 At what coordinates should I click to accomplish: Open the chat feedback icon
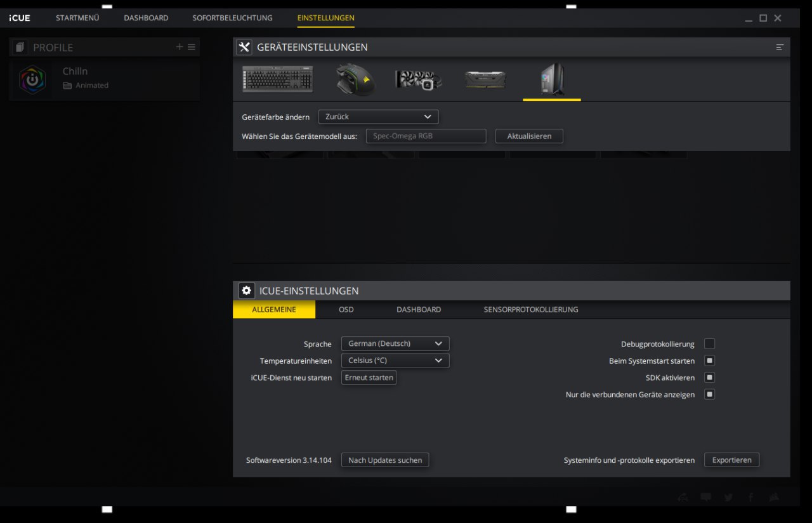pos(706,498)
